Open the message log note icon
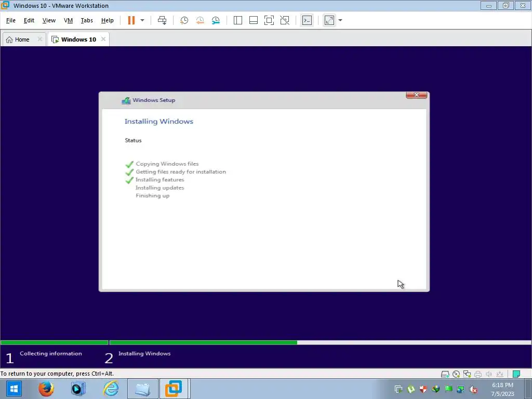The image size is (532, 399). click(516, 374)
